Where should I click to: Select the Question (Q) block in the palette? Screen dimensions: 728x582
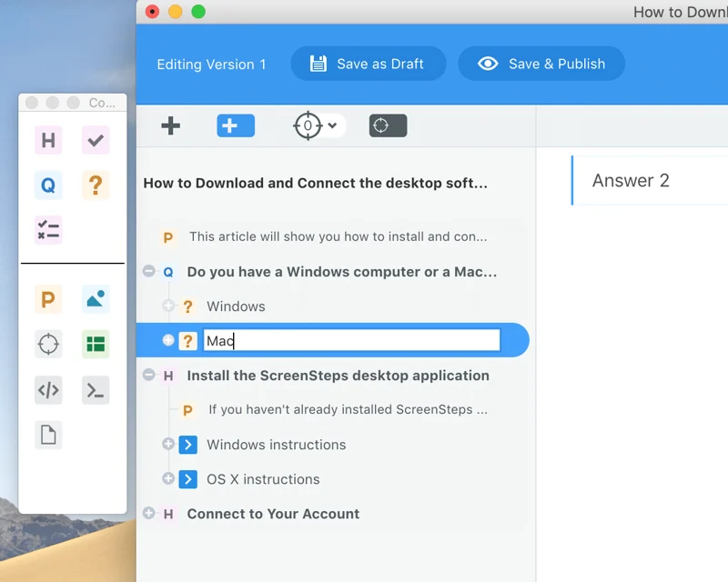48,186
